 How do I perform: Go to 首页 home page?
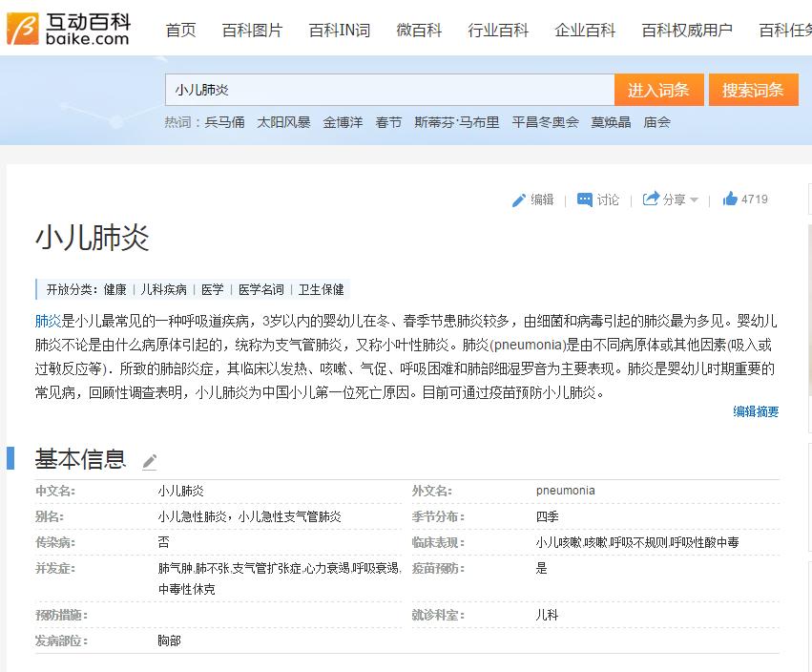(180, 30)
